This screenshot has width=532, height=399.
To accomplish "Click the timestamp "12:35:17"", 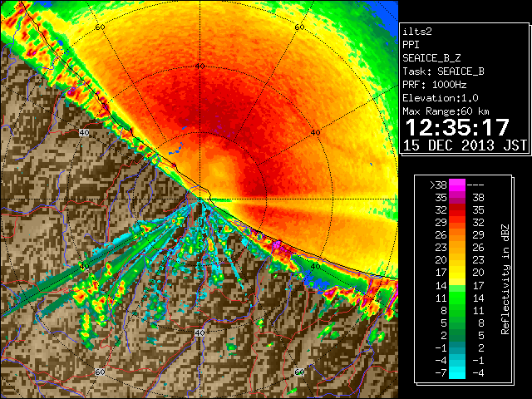I will point(457,127).
